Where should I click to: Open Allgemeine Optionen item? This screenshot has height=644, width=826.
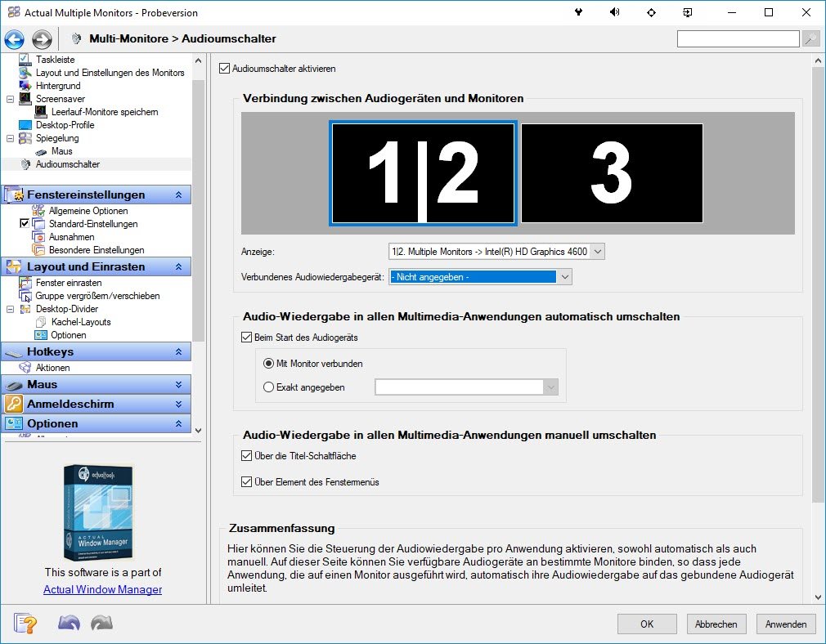click(88, 211)
